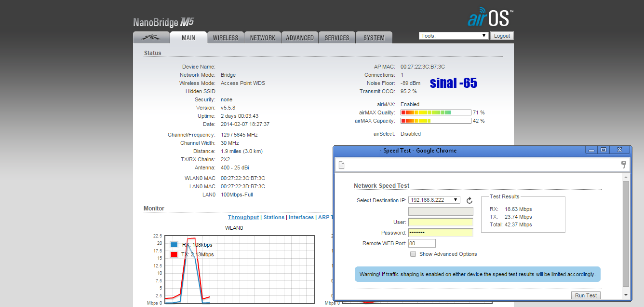Click the Logout button

pos(502,36)
